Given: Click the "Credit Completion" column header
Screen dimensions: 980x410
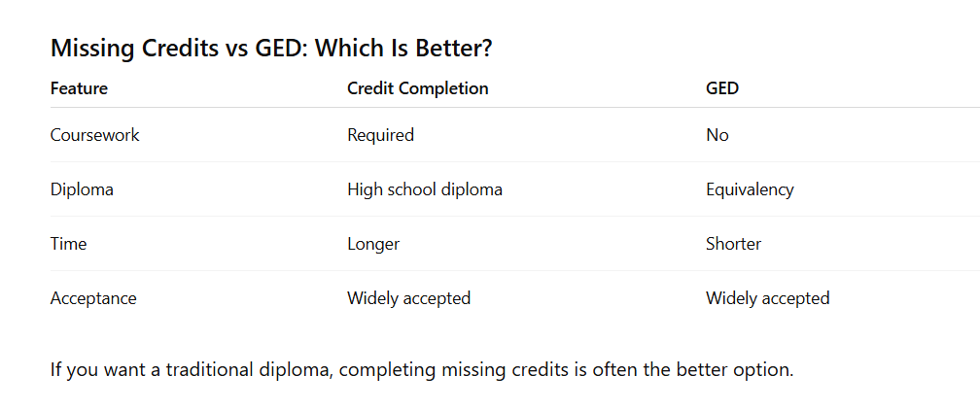Looking at the screenshot, I should coord(417,88).
